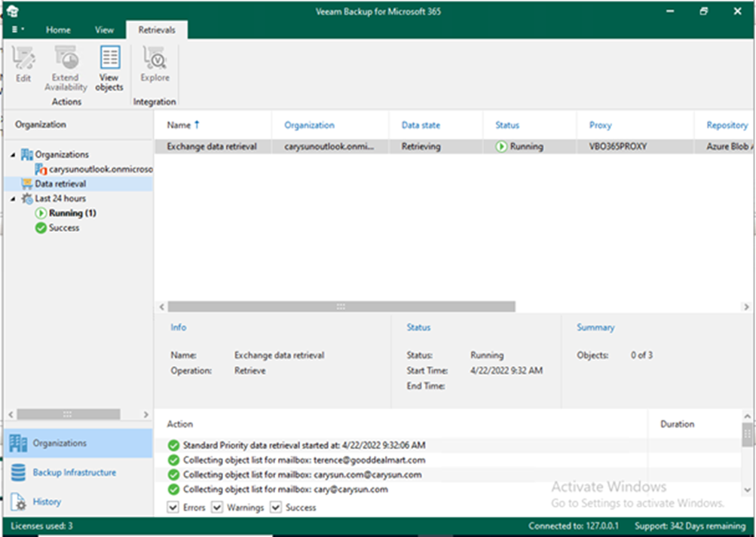The height and width of the screenshot is (537, 756).
Task: Click Connected to: 127.0.0.1 status text
Action: pyautogui.click(x=574, y=526)
